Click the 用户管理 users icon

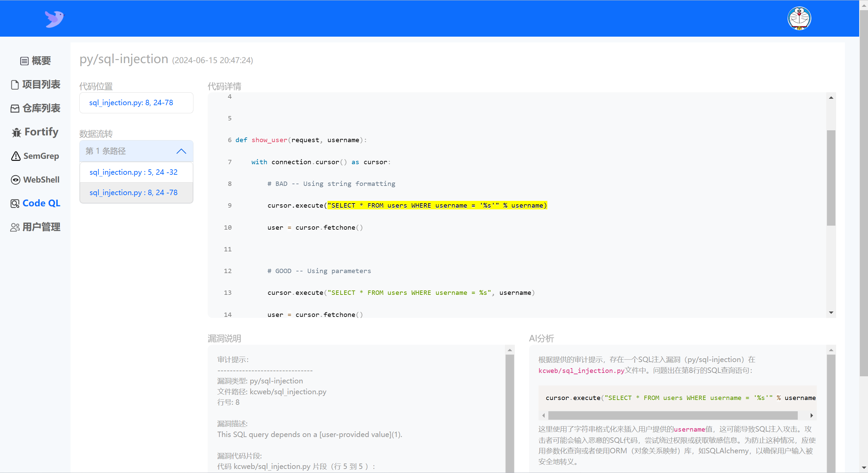point(15,227)
